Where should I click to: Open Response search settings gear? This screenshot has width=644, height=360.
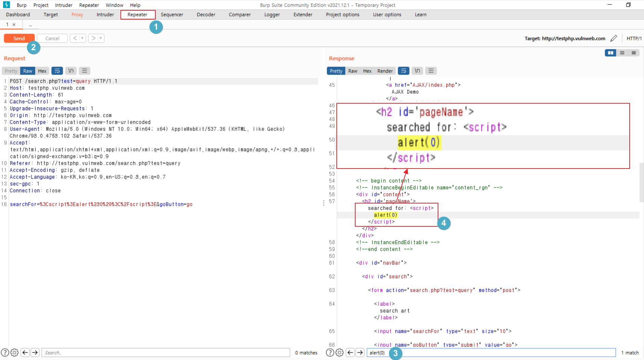point(339,352)
